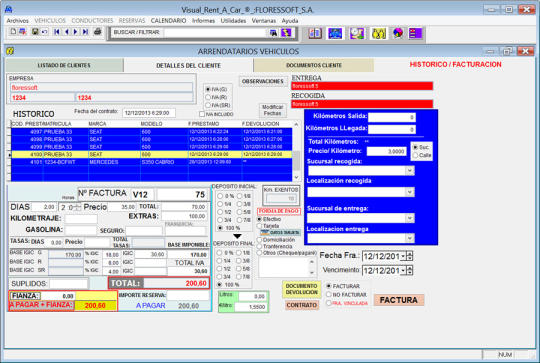Click the undo arrow toolbar icon
Viewport: 540px width, 363px height.
[44, 32]
